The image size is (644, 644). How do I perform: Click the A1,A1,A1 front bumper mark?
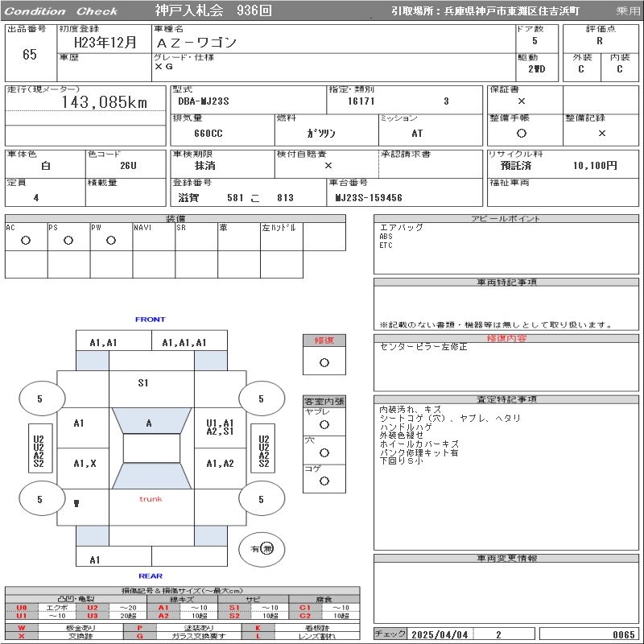(x=184, y=343)
